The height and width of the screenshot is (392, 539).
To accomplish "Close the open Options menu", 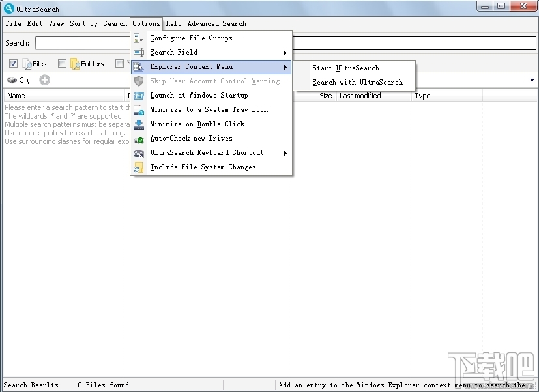I will pyautogui.click(x=146, y=23).
